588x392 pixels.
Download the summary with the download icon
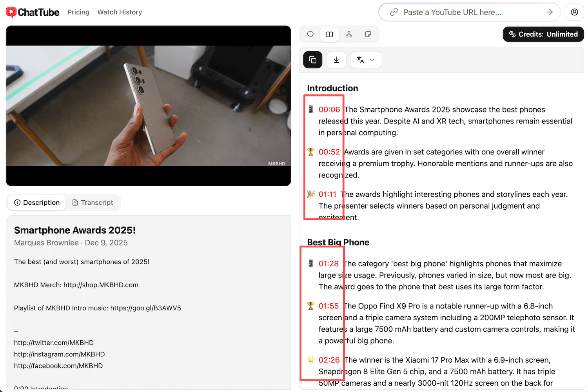click(x=336, y=60)
